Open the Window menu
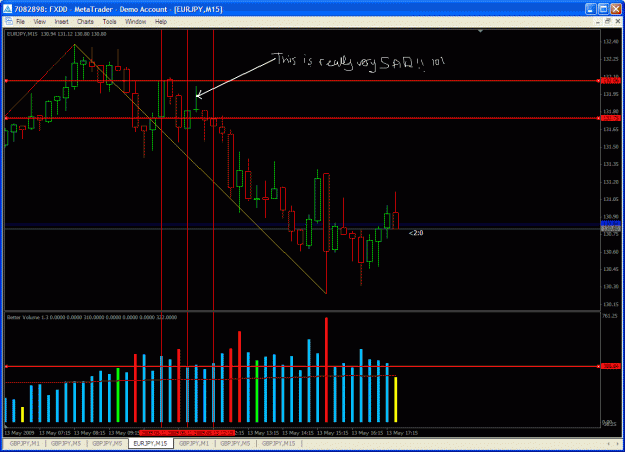Screen dimensions: 625x452 [x=136, y=22]
